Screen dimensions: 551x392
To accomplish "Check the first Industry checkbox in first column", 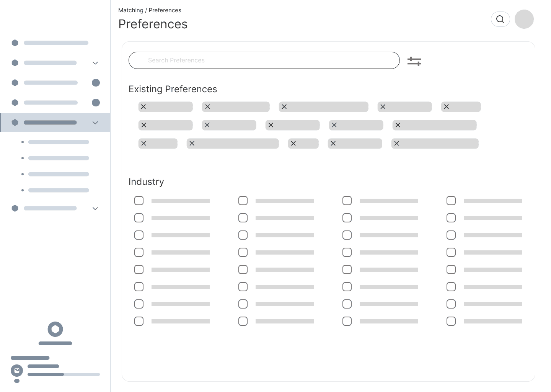I will pyautogui.click(x=139, y=201).
